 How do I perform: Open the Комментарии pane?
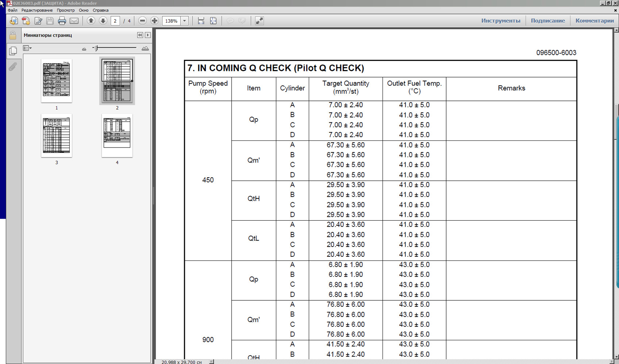594,21
